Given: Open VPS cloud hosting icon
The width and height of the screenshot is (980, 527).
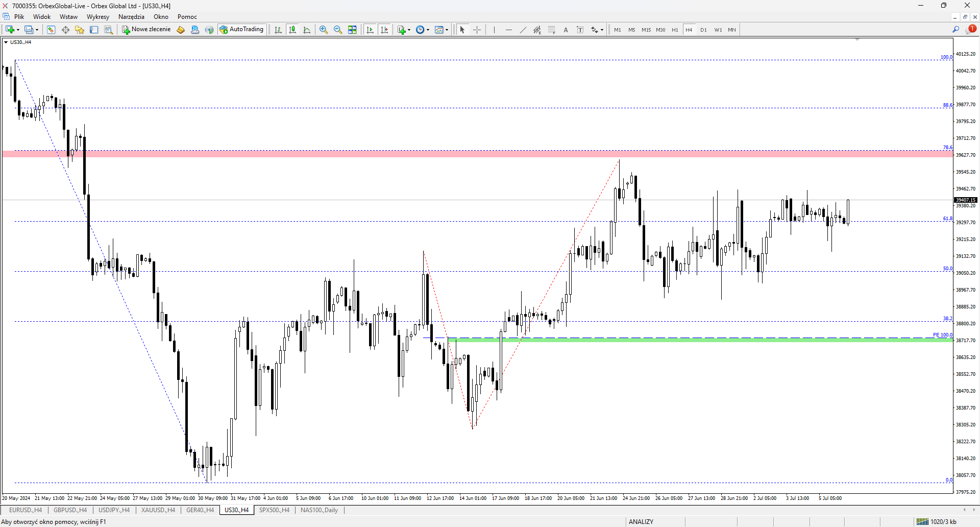Looking at the screenshot, I should point(195,30).
